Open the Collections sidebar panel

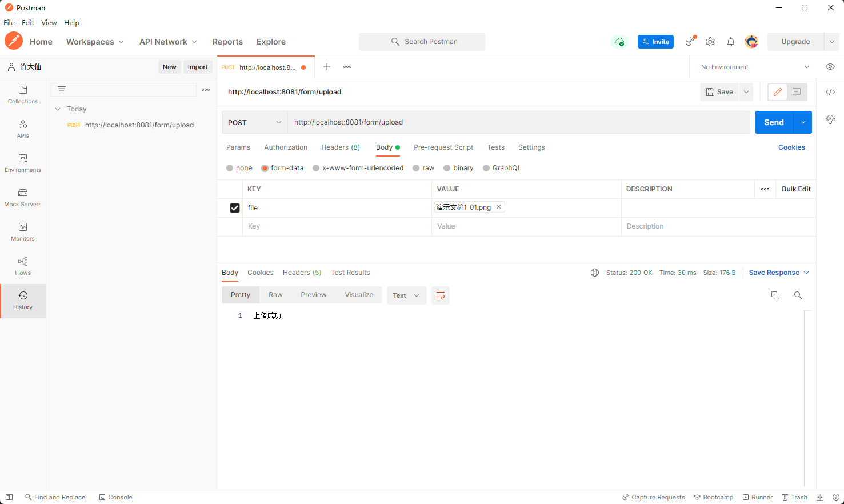pyautogui.click(x=23, y=95)
